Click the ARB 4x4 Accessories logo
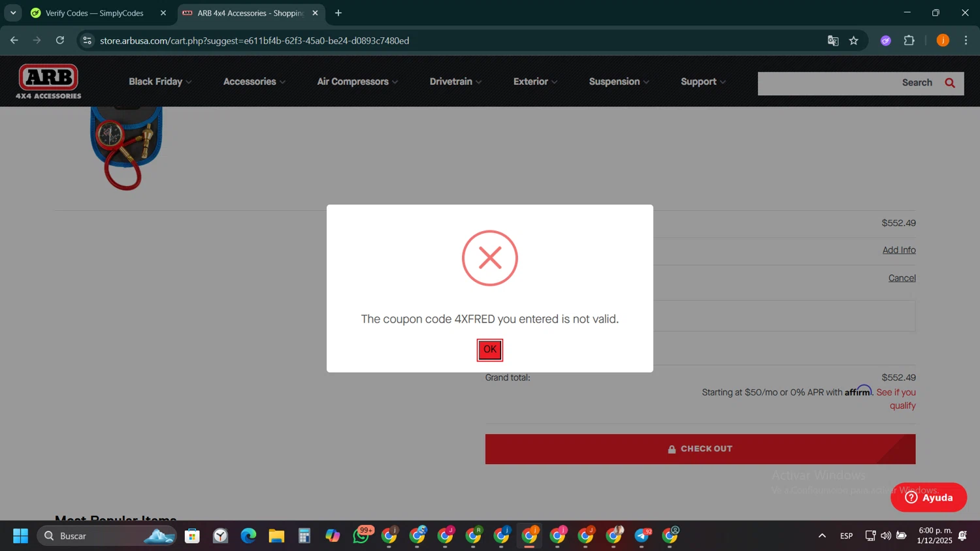Viewport: 980px width, 551px height. pos(48,81)
